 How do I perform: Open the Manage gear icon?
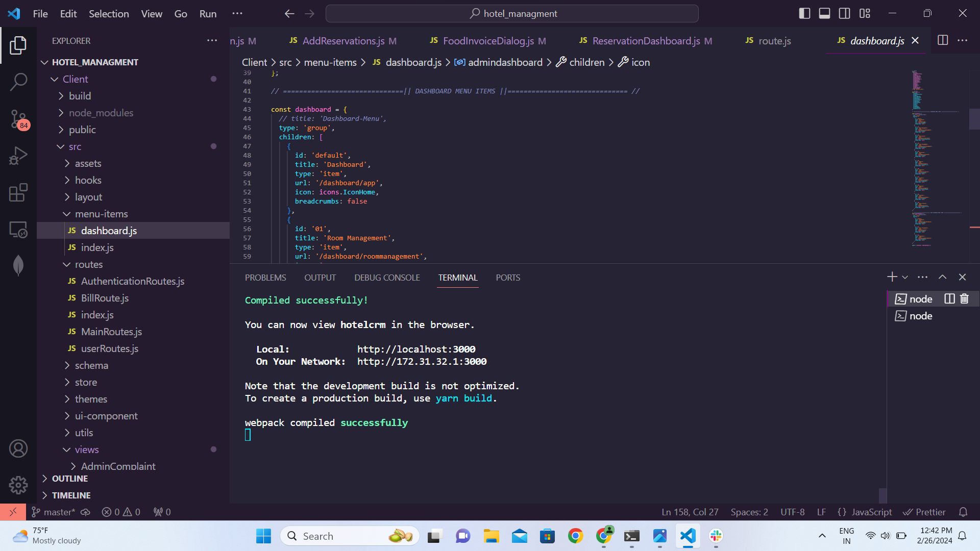tap(18, 485)
